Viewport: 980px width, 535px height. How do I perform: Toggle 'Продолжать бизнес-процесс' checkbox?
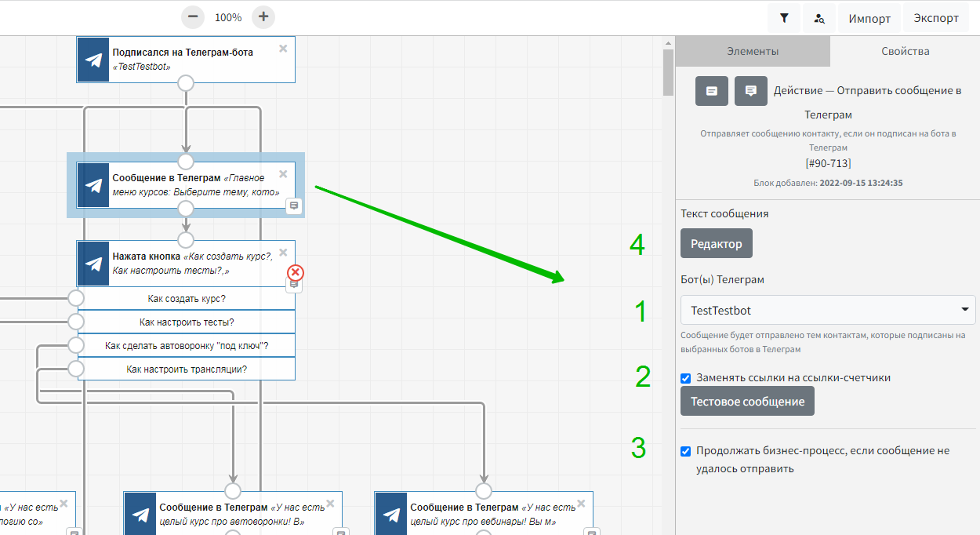point(686,451)
